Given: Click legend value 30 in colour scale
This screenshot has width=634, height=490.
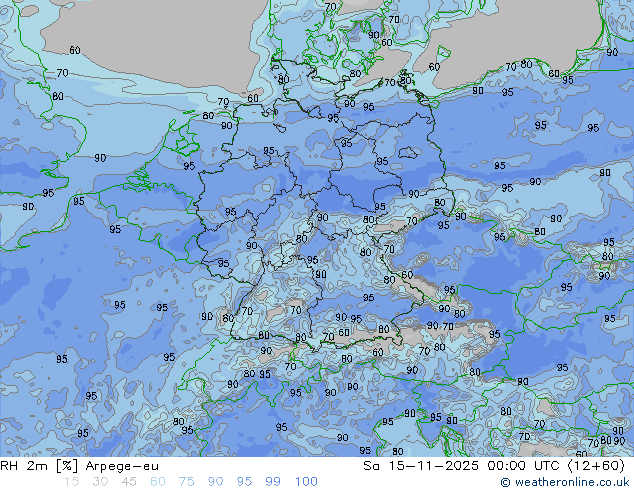Looking at the screenshot, I should tap(100, 482).
